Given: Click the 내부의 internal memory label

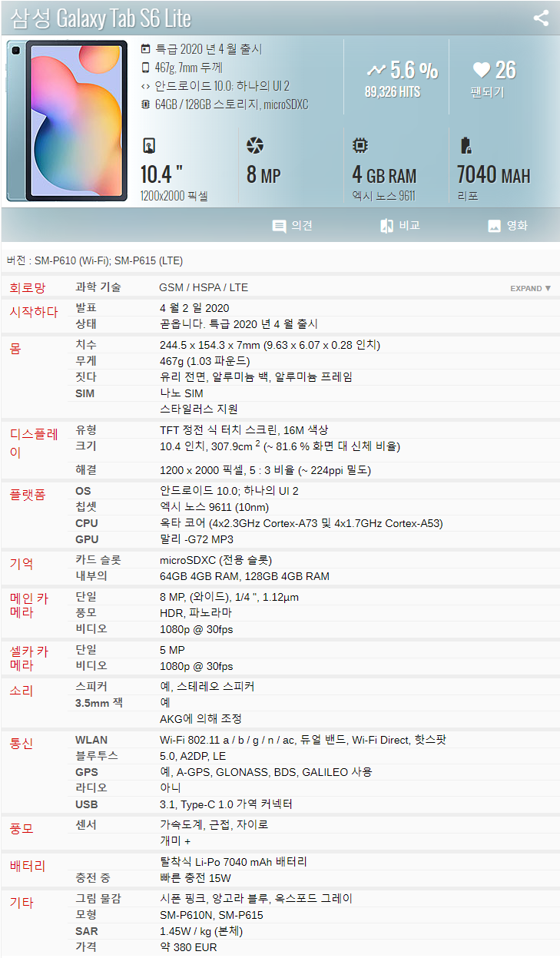Looking at the screenshot, I should [91, 576].
